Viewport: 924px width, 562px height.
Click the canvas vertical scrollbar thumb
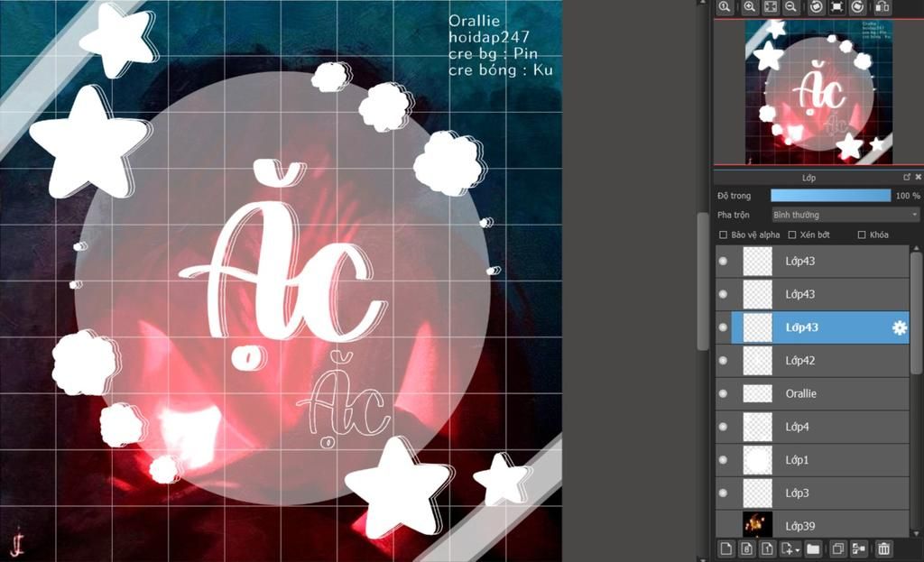click(702, 281)
